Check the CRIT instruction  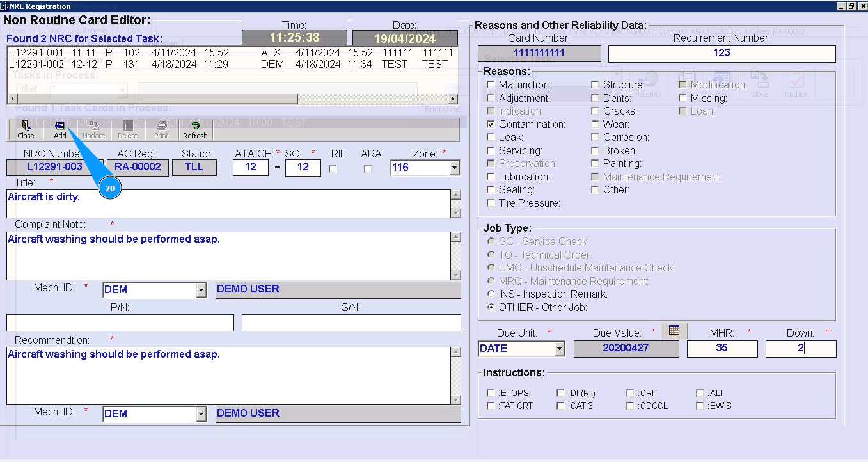(631, 393)
